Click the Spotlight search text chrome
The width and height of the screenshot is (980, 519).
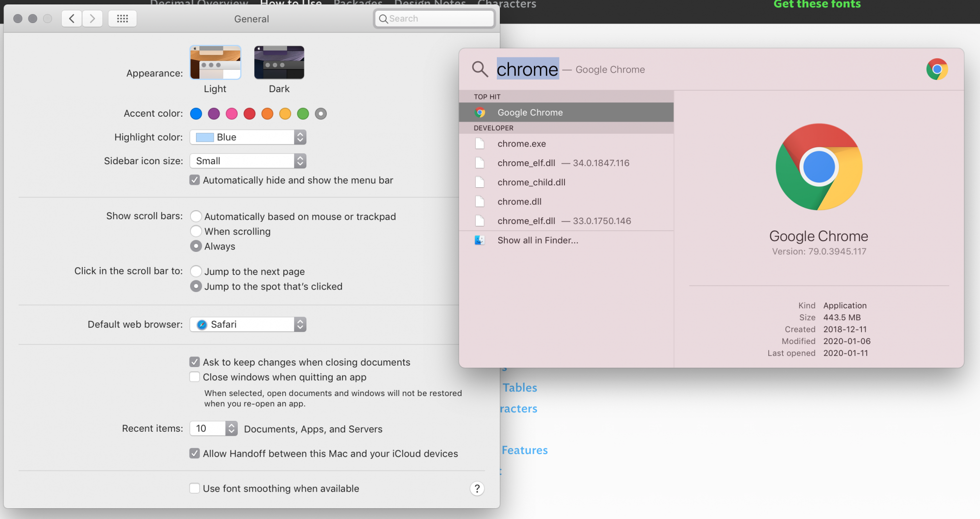(x=527, y=69)
